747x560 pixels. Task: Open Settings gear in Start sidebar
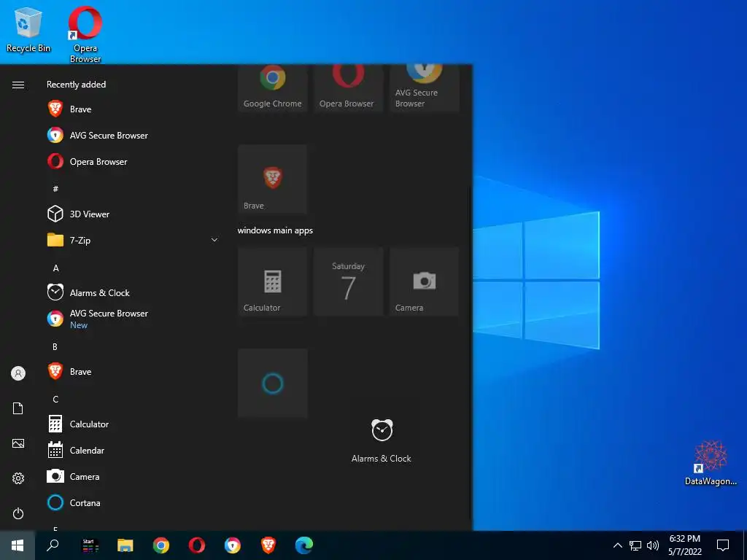tap(18, 478)
